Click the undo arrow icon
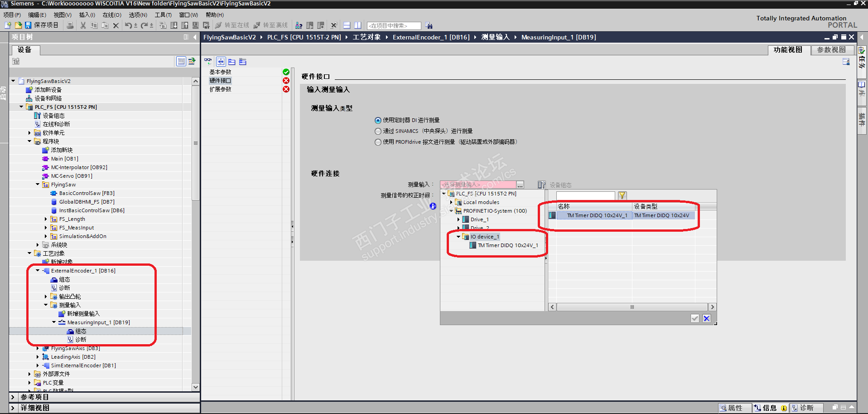Viewport: 868px width, 414px height. [x=129, y=25]
